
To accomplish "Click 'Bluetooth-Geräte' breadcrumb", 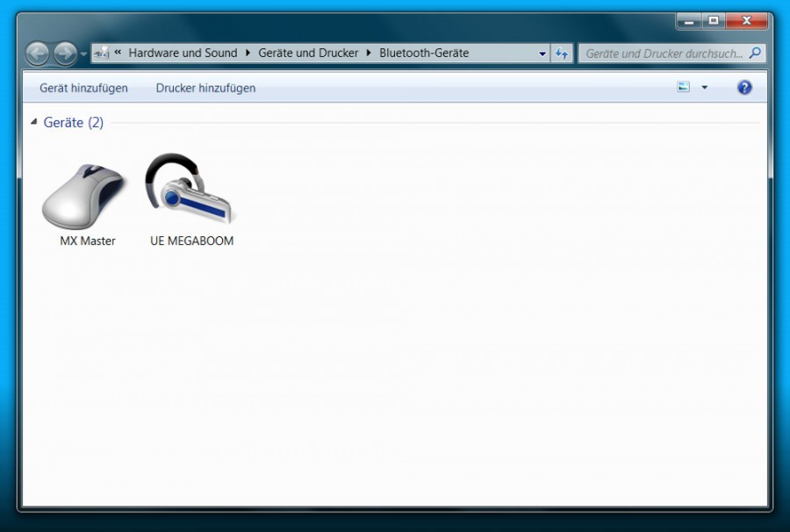I will pyautogui.click(x=424, y=53).
